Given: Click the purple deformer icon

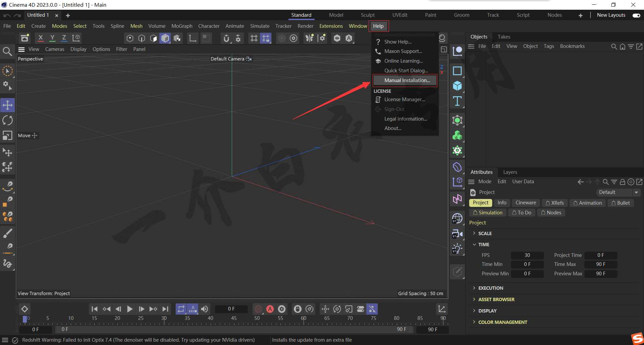Looking at the screenshot, I should 457,167.
